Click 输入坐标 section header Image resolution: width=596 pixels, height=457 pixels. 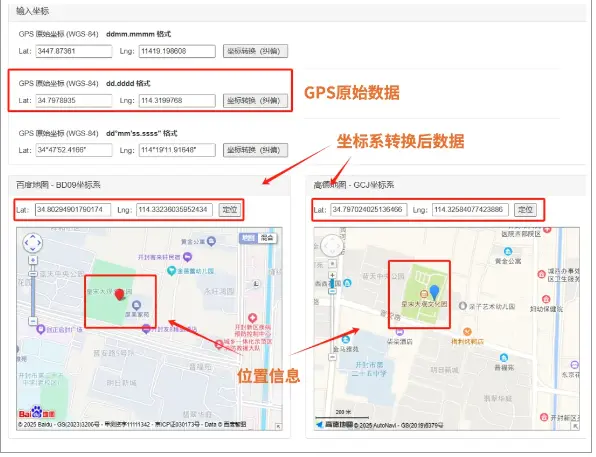click(33, 11)
